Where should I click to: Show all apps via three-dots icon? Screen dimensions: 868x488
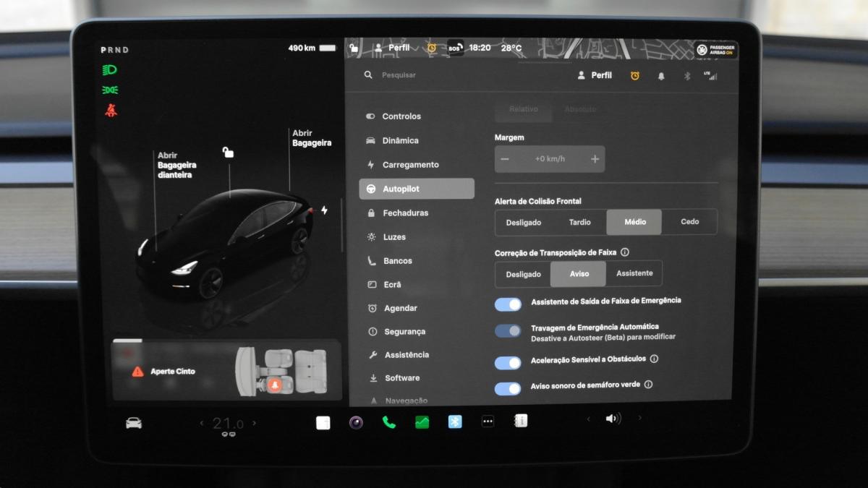tap(488, 421)
